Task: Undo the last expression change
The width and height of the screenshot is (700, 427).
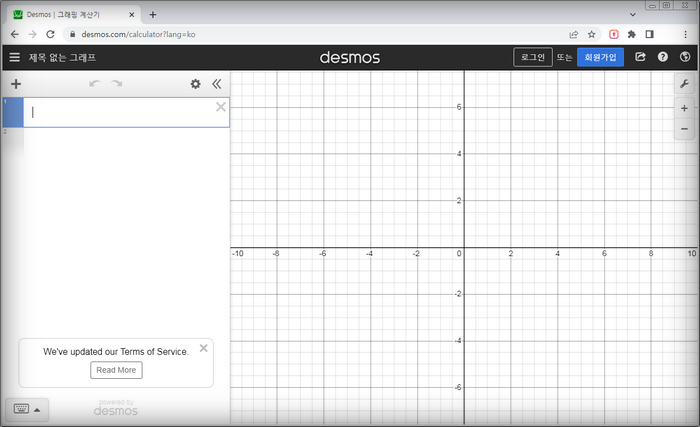Action: pos(95,84)
